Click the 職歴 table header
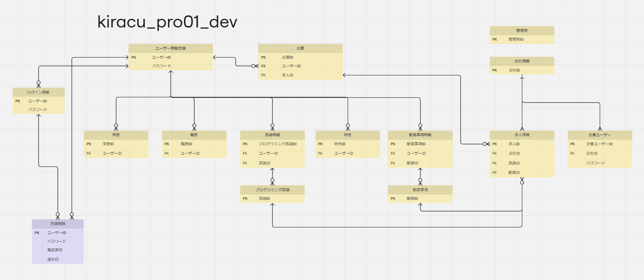Image resolution: width=644 pixels, height=280 pixels. point(194,135)
